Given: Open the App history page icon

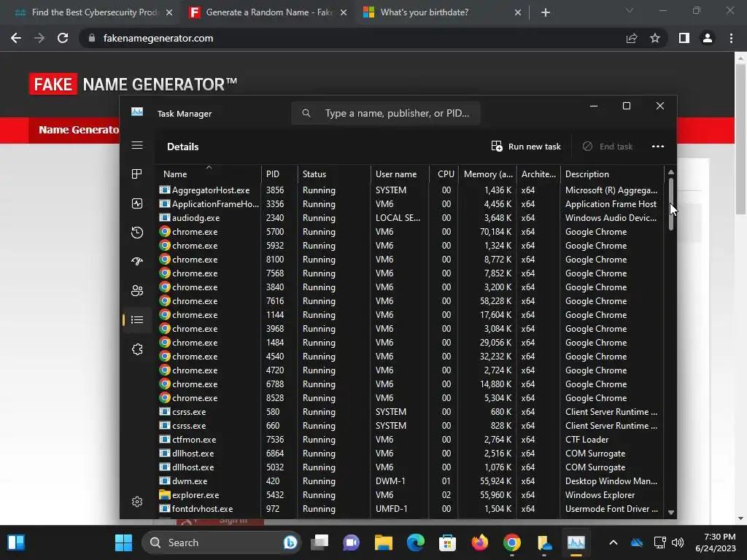Looking at the screenshot, I should 137,233.
